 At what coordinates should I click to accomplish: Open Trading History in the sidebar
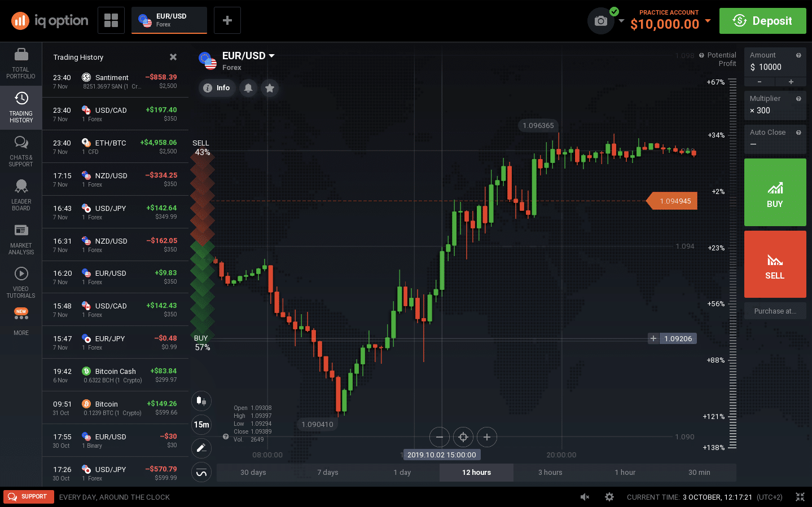pyautogui.click(x=21, y=108)
